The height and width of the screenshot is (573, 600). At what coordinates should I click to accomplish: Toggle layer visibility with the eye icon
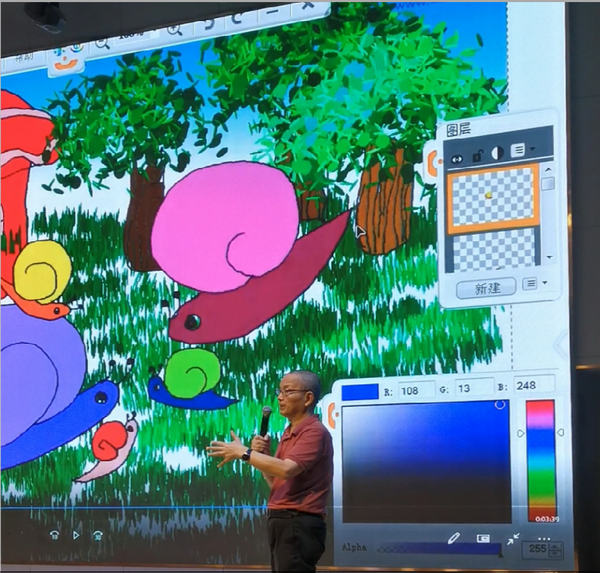coord(457,158)
